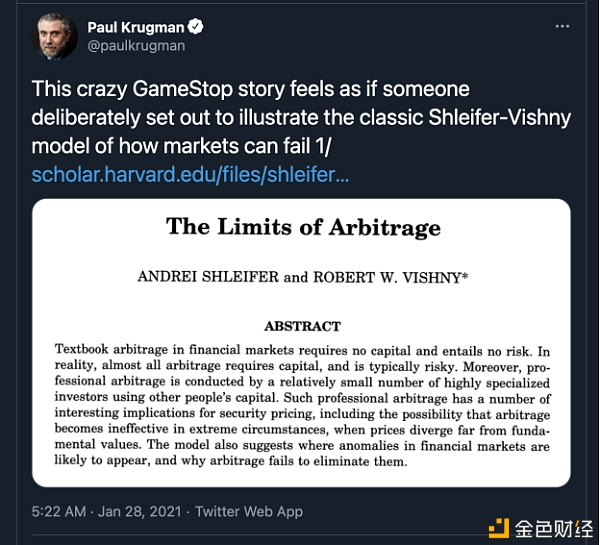600x545 pixels.
Task: Click the 5:22 AM timestamp
Action: (x=62, y=513)
